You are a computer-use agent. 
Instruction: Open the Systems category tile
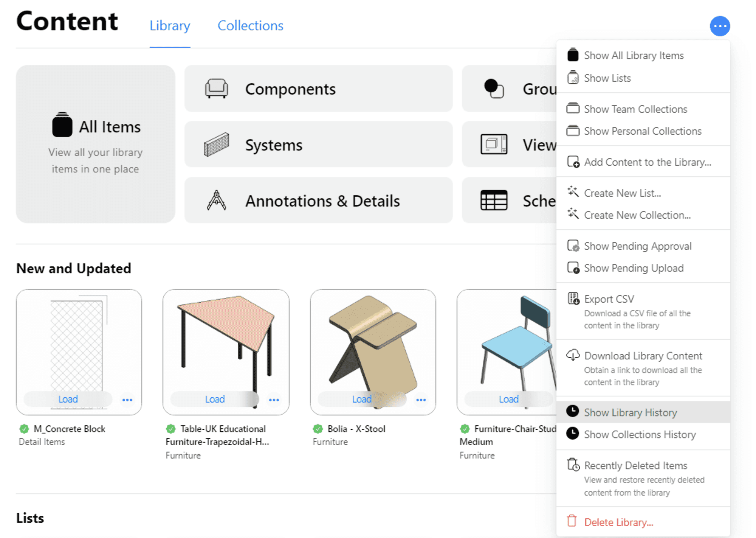[318, 145]
